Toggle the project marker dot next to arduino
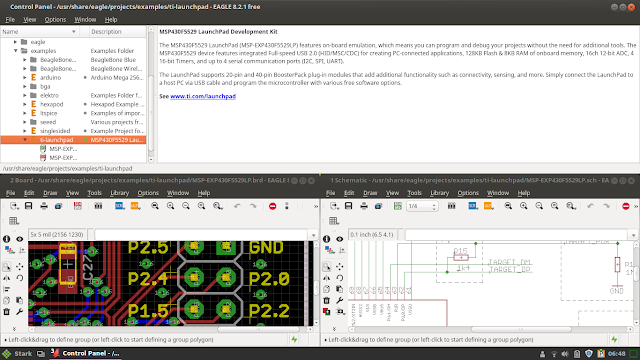The width and height of the screenshot is (640, 360). click(85, 78)
